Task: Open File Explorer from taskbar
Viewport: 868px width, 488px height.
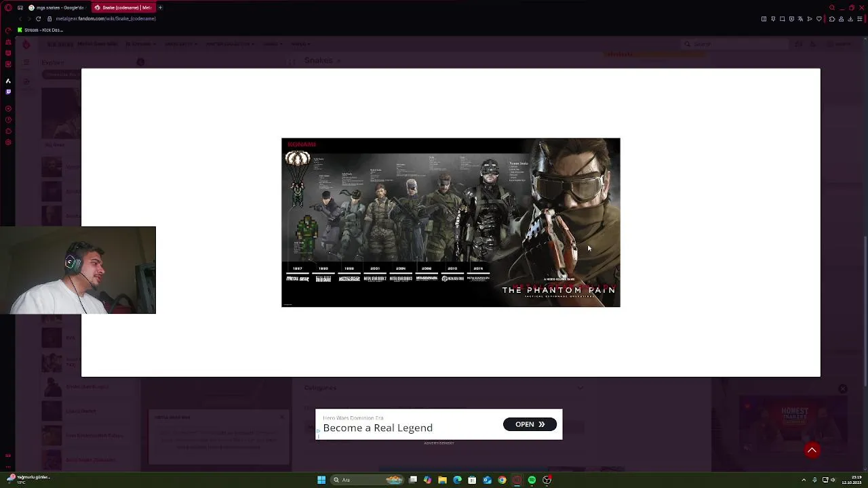Action: (442, 480)
